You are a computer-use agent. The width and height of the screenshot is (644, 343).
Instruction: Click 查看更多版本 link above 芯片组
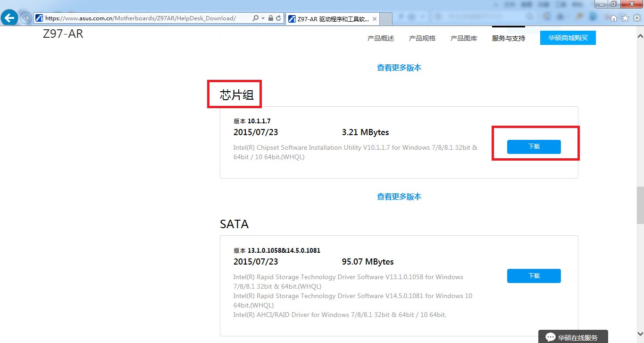pyautogui.click(x=399, y=68)
